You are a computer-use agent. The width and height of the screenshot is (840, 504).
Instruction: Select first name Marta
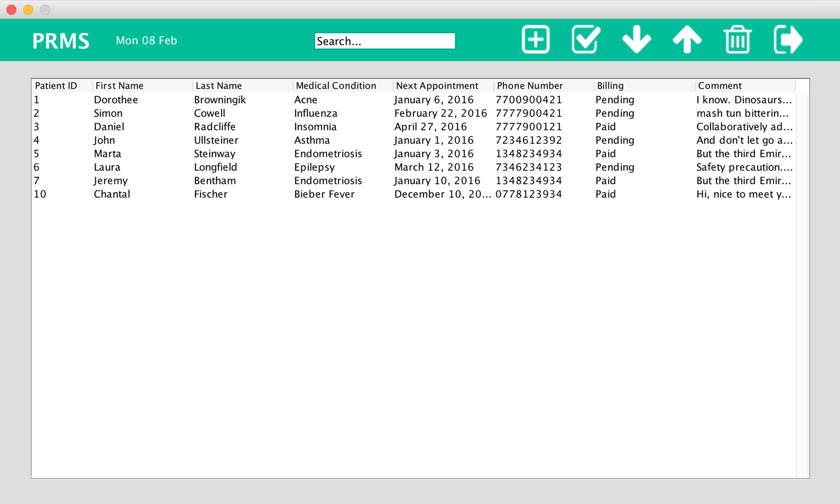tap(107, 153)
